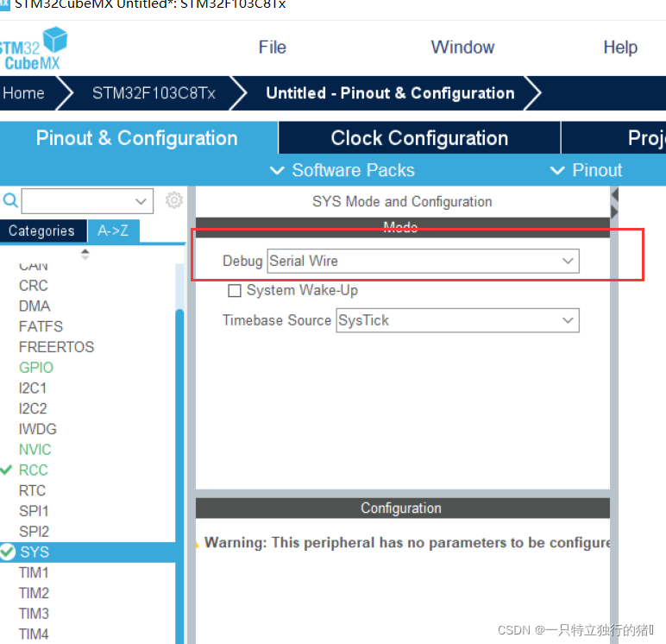
Task: Select RCC in the peripheral list
Action: click(x=34, y=470)
